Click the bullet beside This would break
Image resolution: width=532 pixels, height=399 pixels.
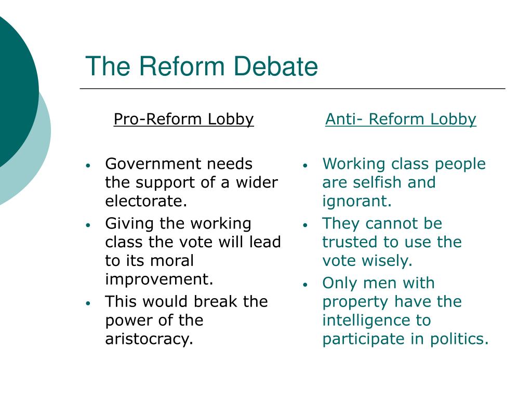click(x=88, y=303)
